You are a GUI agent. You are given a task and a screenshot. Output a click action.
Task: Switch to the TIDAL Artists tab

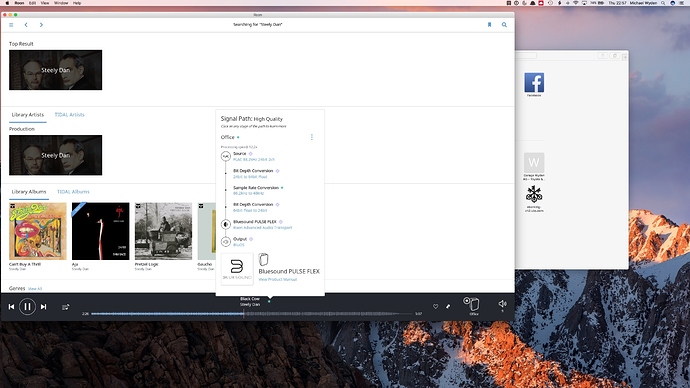pyautogui.click(x=70, y=115)
